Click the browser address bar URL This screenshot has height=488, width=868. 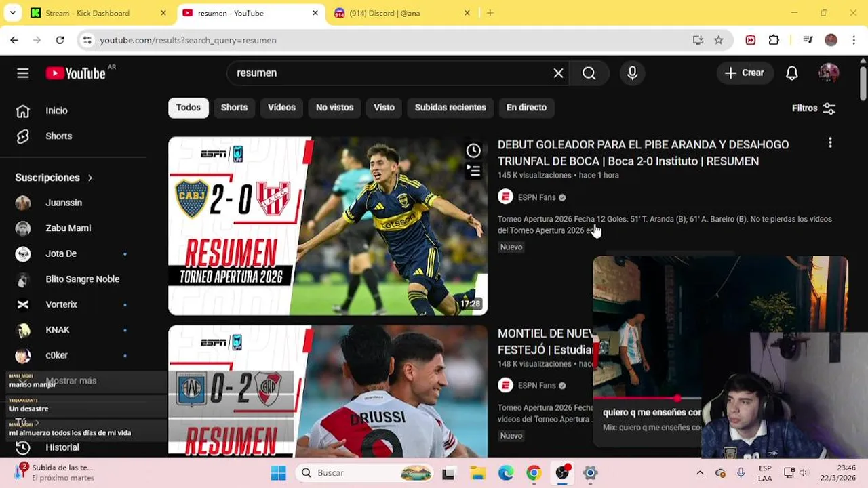[188, 40]
